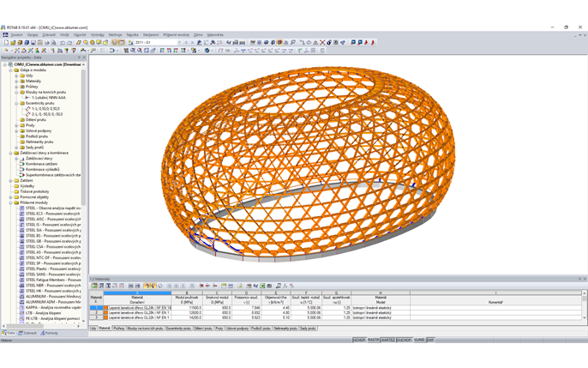Collapse Klouby na koncích prutu node
This screenshot has height=368, width=588.
point(16,93)
